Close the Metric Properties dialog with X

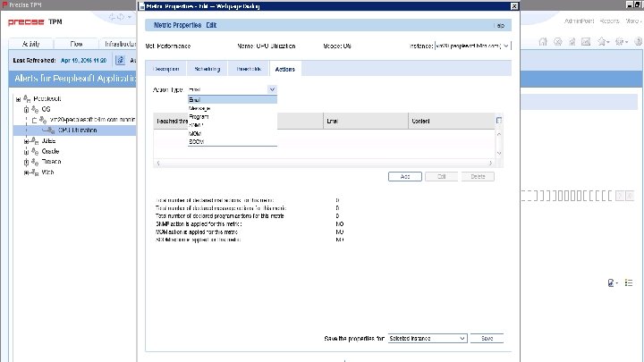click(514, 6)
